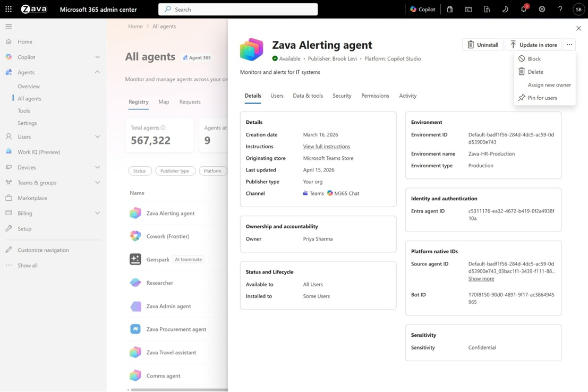Toggle dark mode moon icon
The width and height of the screenshot is (588, 392).
point(505,10)
